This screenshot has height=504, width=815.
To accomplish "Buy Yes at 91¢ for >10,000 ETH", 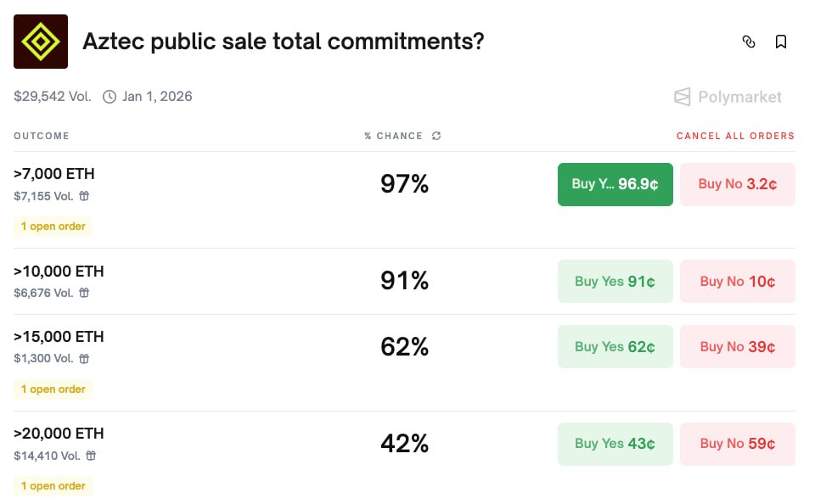I will tap(615, 281).
